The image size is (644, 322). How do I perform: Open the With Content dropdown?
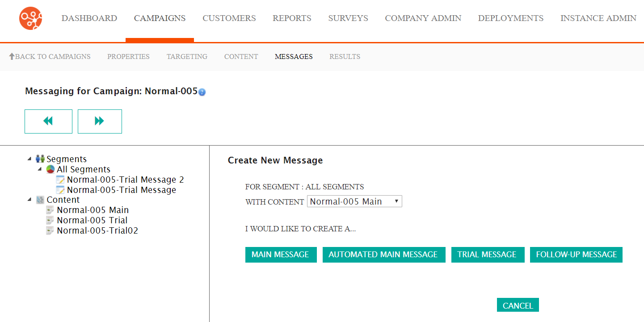tap(354, 201)
